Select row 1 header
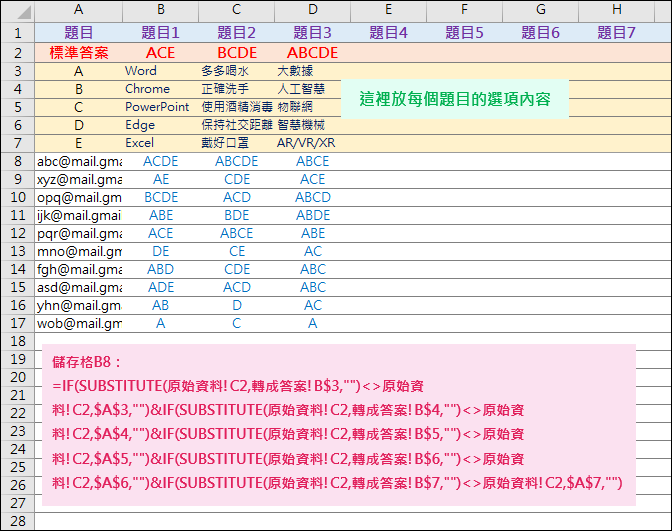 [18, 33]
